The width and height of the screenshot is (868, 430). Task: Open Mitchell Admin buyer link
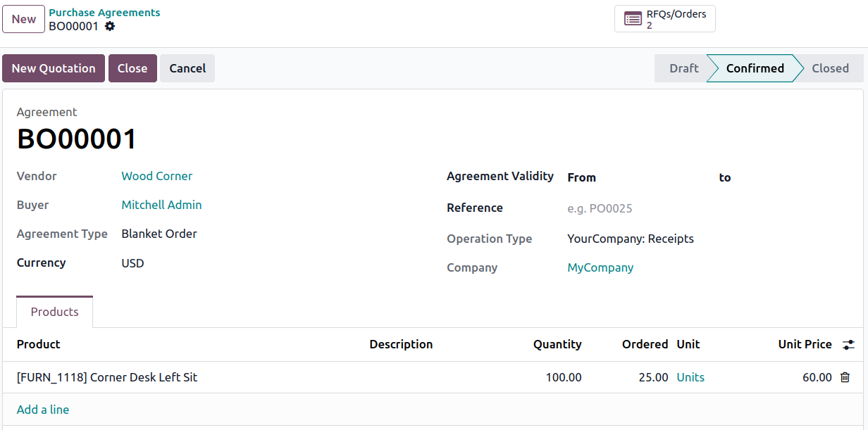pyautogui.click(x=161, y=205)
